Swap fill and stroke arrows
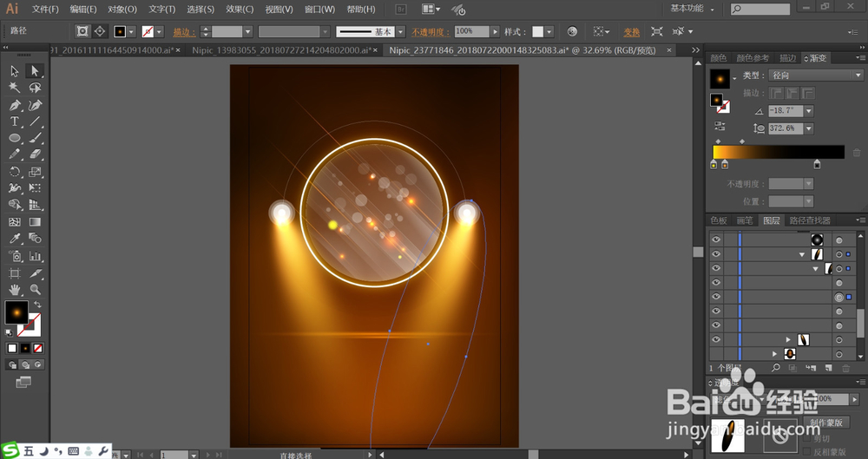The width and height of the screenshot is (868, 459). pyautogui.click(x=37, y=305)
